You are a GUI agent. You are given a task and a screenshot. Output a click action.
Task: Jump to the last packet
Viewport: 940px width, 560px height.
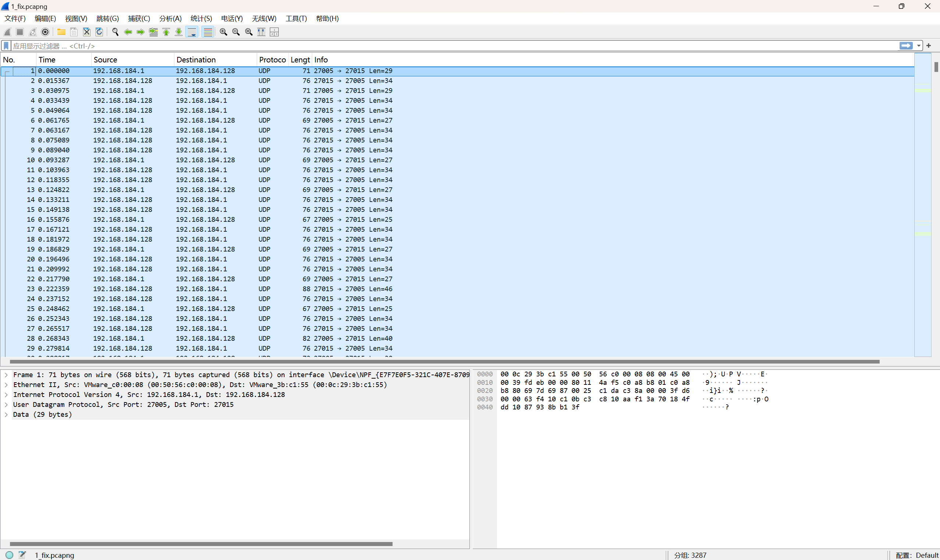coord(179,32)
